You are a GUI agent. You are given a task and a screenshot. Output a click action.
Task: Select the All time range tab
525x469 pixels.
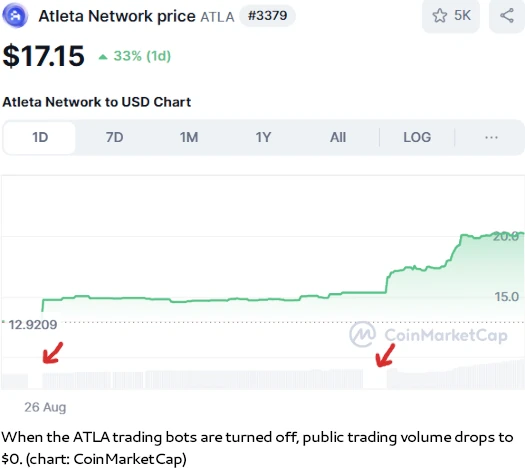(x=338, y=138)
